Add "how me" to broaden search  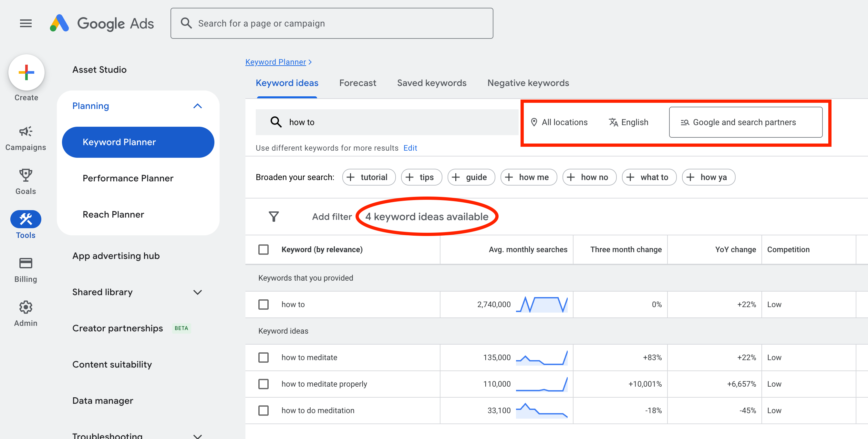tap(528, 177)
